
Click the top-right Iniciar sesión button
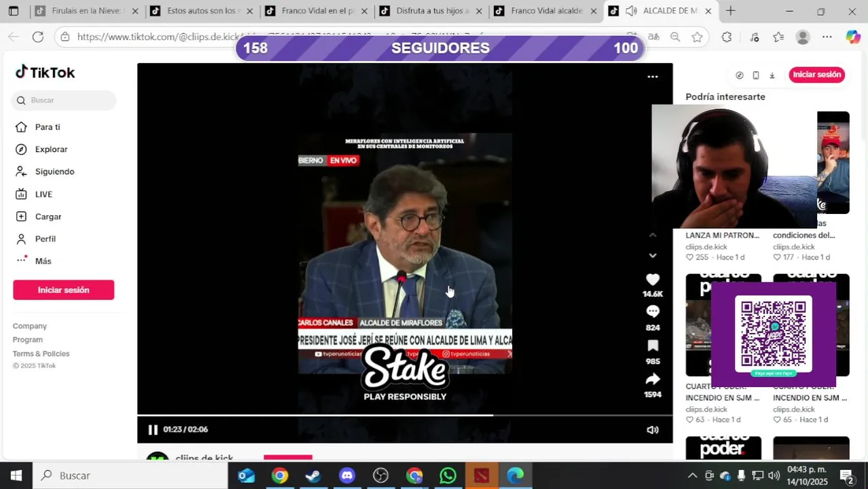click(x=816, y=75)
